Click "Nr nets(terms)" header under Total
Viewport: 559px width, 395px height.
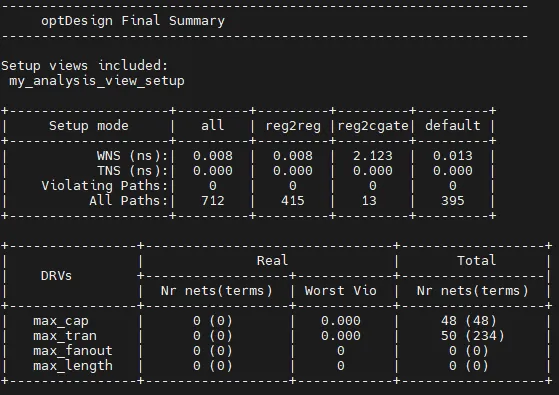pos(472,291)
